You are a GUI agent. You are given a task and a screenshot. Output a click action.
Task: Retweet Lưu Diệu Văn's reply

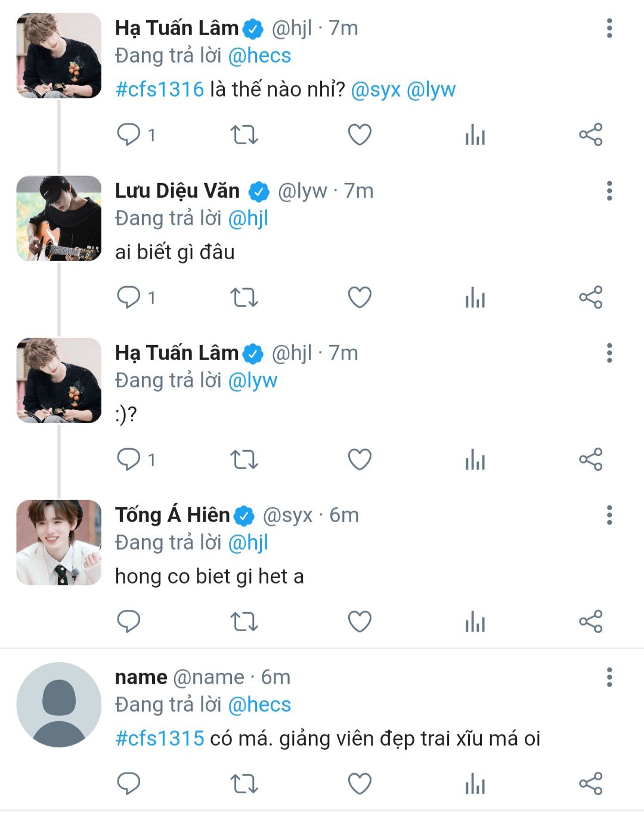[x=244, y=297]
